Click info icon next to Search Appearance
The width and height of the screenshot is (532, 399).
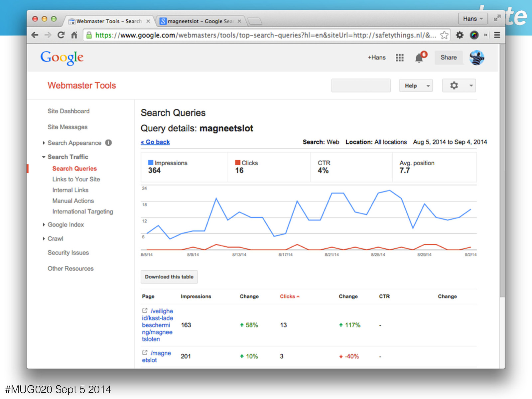pos(108,143)
